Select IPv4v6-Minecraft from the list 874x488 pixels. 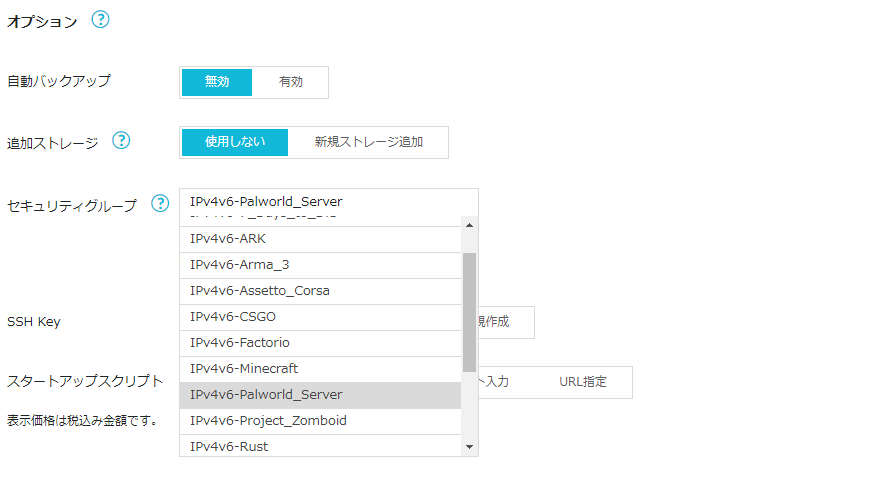click(x=320, y=369)
